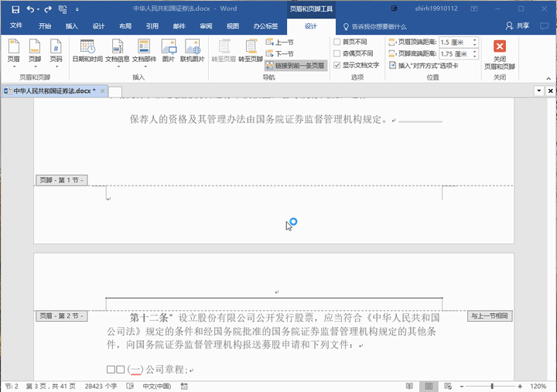Enable 首页不同 checkbox
The height and width of the screenshot is (392, 557).
tap(337, 42)
